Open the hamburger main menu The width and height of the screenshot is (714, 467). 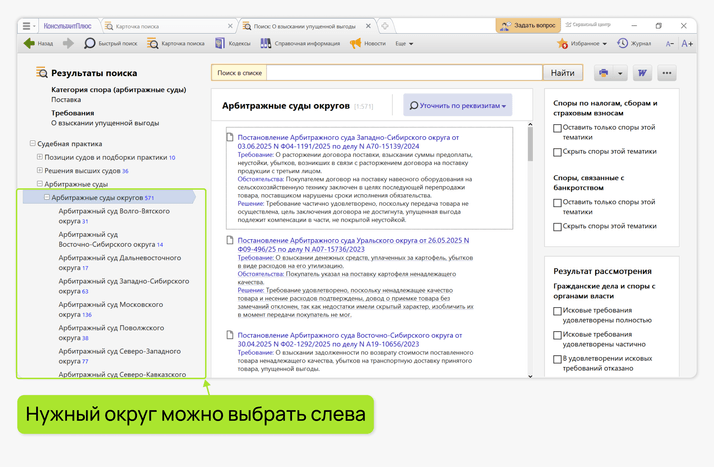28,26
